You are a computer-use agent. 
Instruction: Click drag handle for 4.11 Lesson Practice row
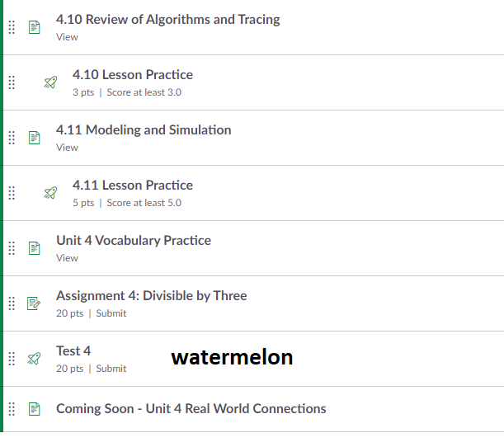tap(12, 193)
